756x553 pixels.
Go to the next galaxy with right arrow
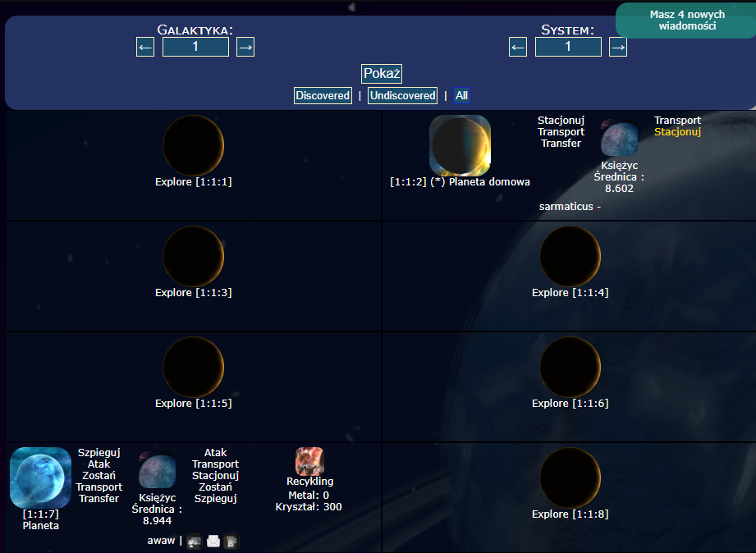coord(245,48)
